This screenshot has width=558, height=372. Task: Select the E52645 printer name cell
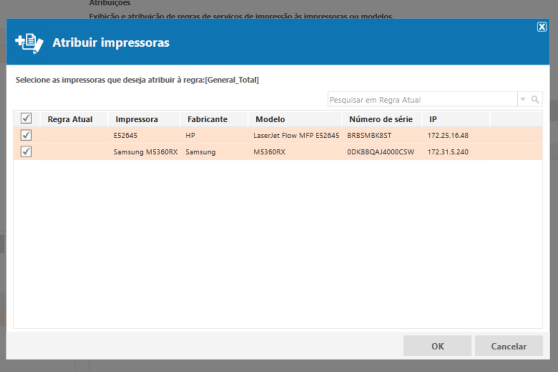125,136
